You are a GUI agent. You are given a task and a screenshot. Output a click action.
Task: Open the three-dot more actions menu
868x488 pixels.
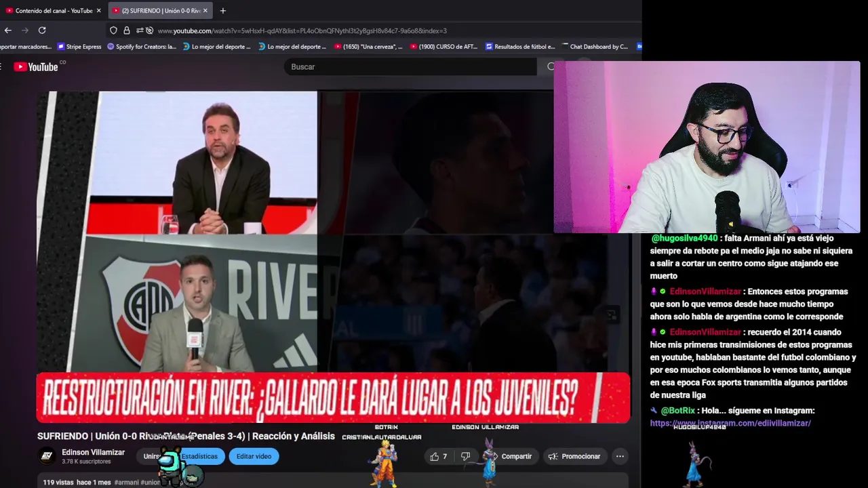tap(620, 456)
